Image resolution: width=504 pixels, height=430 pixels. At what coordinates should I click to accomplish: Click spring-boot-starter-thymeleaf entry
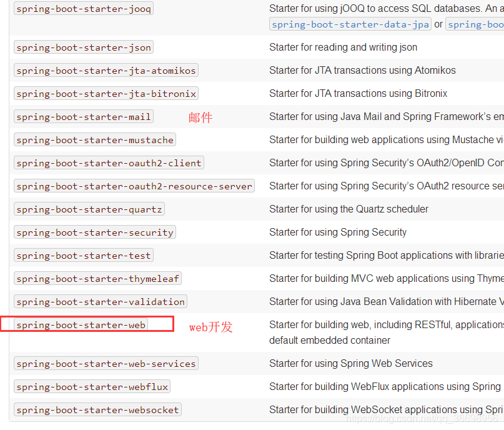pos(97,279)
